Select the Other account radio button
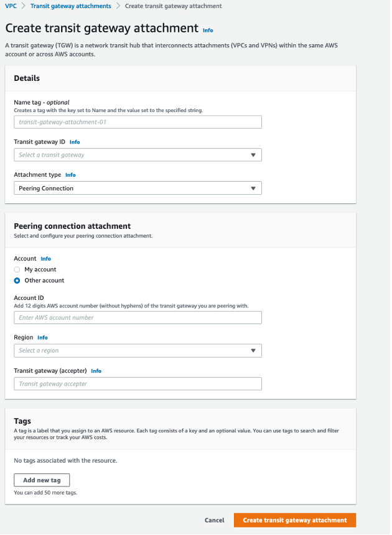The width and height of the screenshot is (392, 535). (x=17, y=281)
